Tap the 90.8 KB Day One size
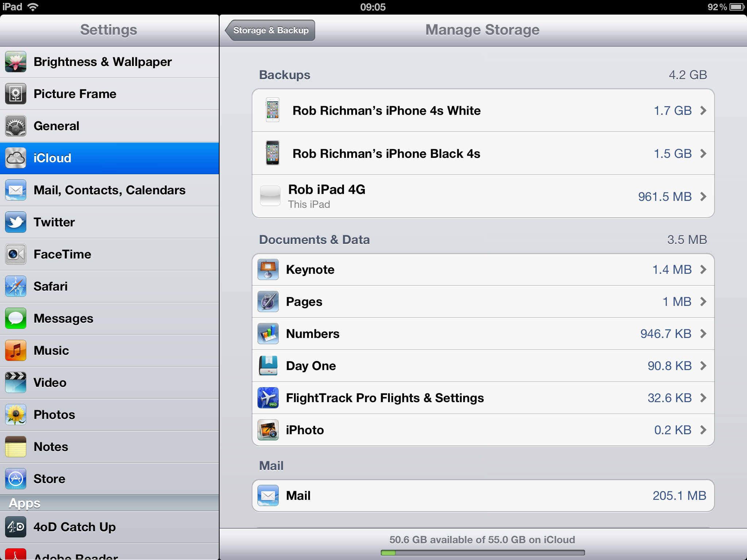Viewport: 747px width, 560px height. (x=670, y=366)
